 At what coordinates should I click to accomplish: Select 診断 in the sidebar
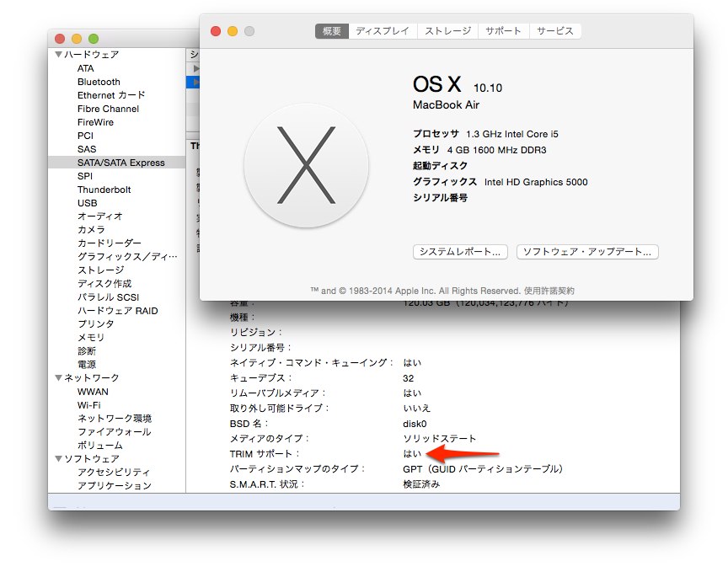point(87,351)
